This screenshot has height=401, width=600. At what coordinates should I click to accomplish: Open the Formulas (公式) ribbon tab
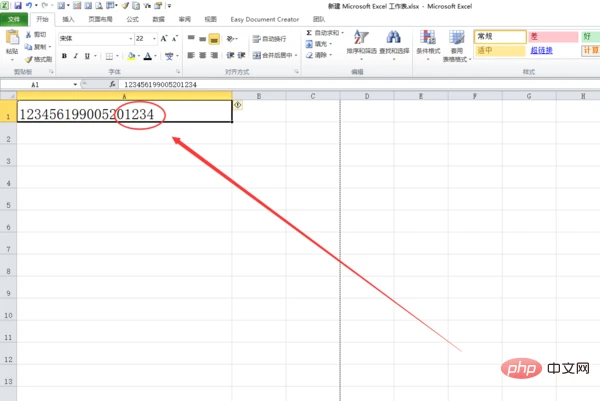(x=133, y=19)
